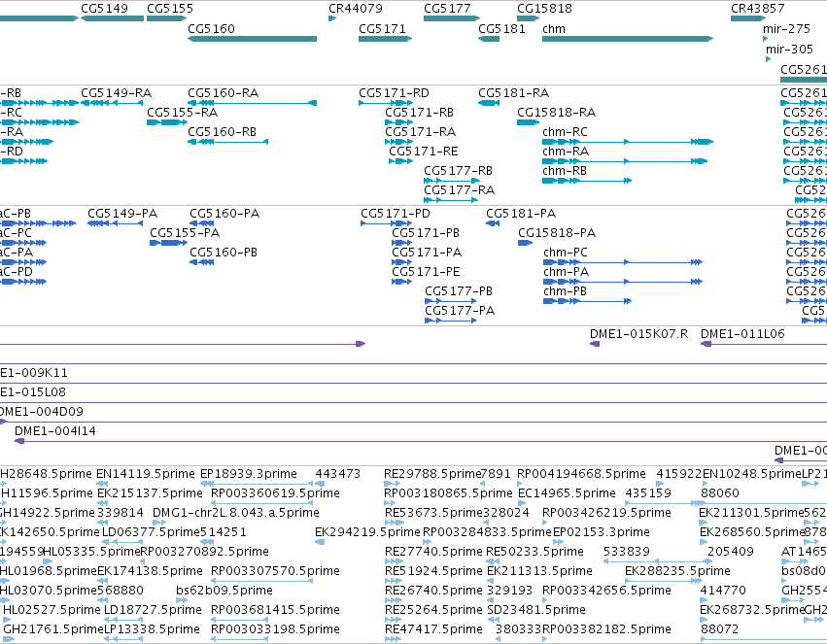Select the chm-PA protein label

pos(567,272)
